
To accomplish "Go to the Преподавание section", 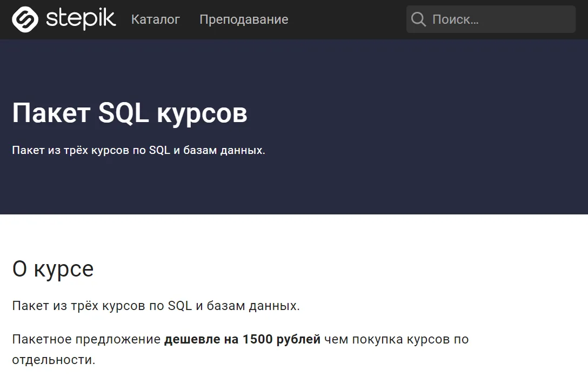I will [x=244, y=19].
